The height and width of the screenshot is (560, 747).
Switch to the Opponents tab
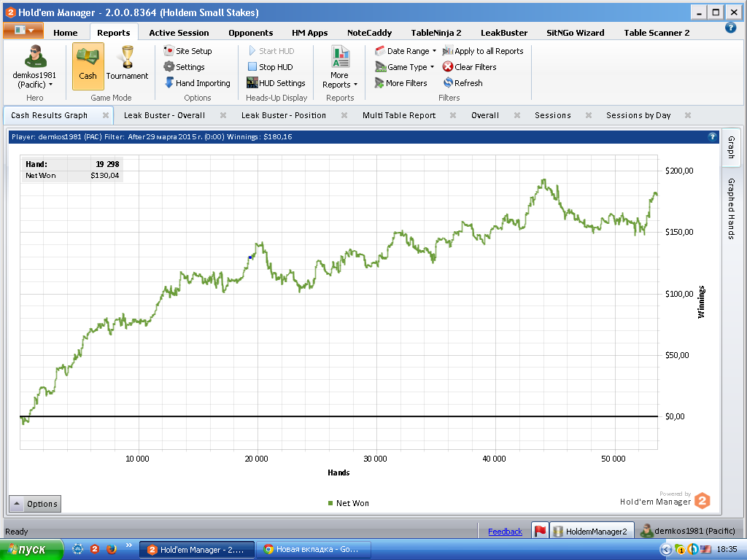pyautogui.click(x=251, y=32)
